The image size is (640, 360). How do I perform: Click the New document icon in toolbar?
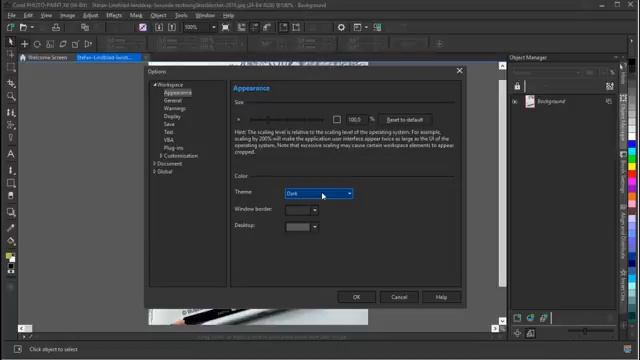click(x=11, y=27)
